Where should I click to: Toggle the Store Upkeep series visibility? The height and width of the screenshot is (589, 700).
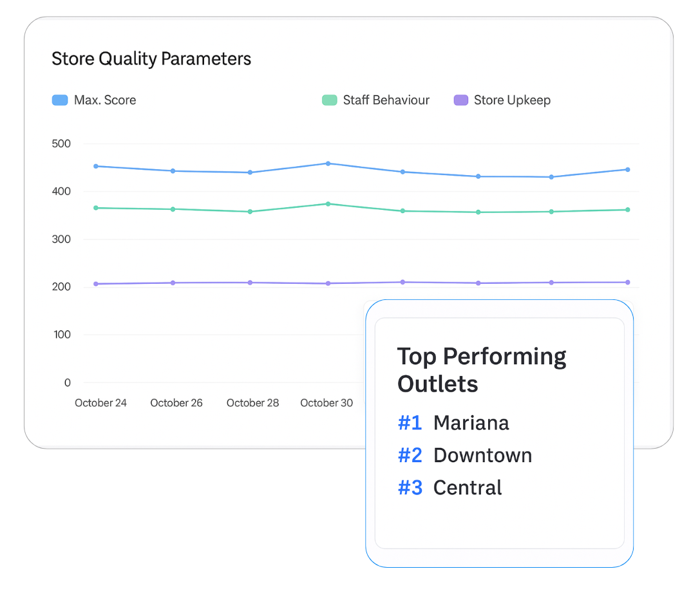coord(502,100)
